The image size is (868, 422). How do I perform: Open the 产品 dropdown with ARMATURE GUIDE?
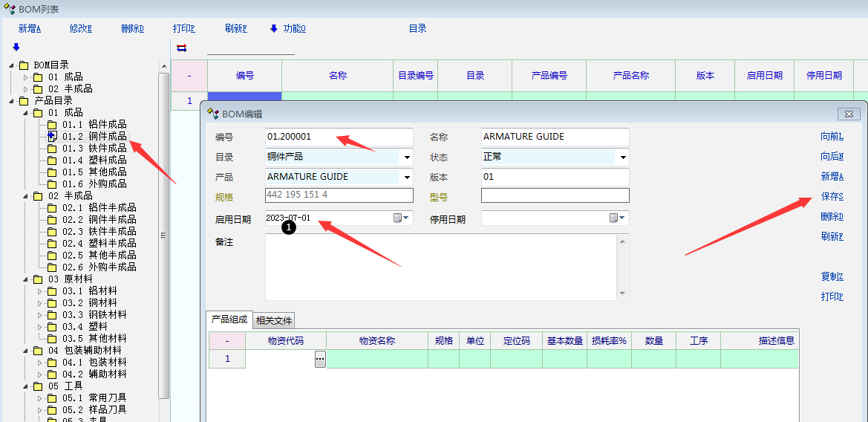point(407,178)
